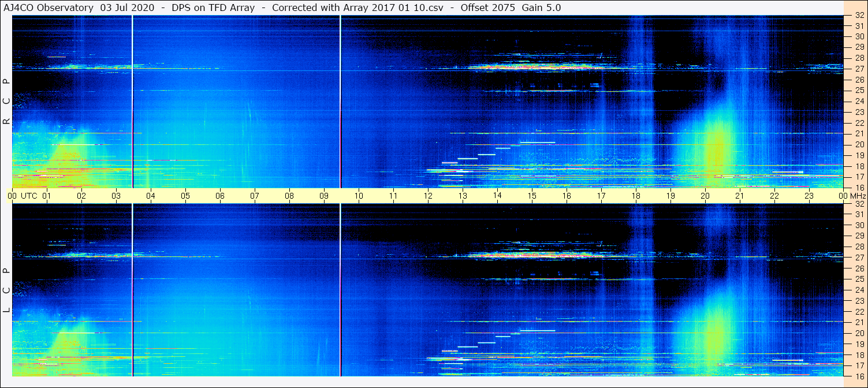Click the 16 MHz label on LCP panel
This screenshot has width=868, height=388.
point(859,376)
